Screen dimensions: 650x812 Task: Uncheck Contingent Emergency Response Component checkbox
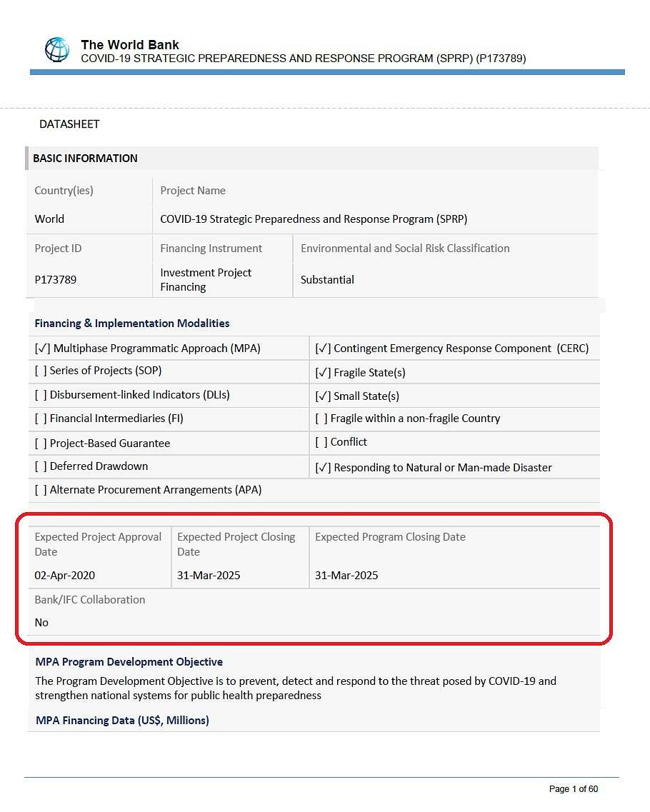pyautogui.click(x=323, y=349)
